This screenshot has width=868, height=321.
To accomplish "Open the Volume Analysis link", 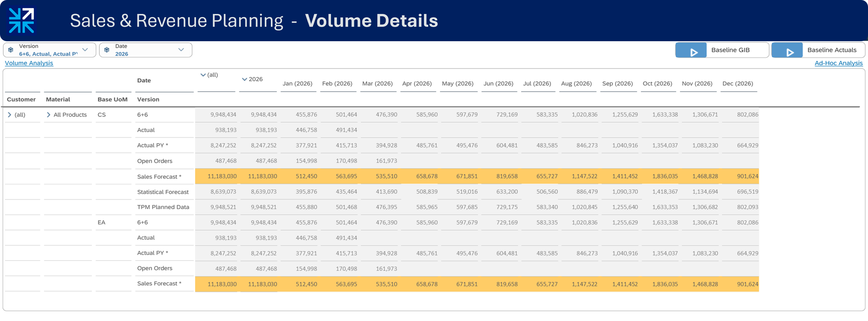I will coord(29,63).
